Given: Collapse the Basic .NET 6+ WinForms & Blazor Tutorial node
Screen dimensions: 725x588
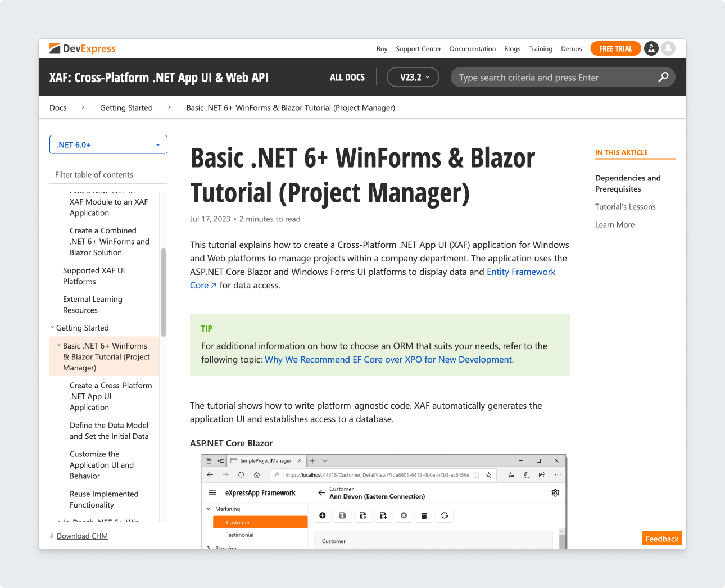Looking at the screenshot, I should click(x=59, y=346).
